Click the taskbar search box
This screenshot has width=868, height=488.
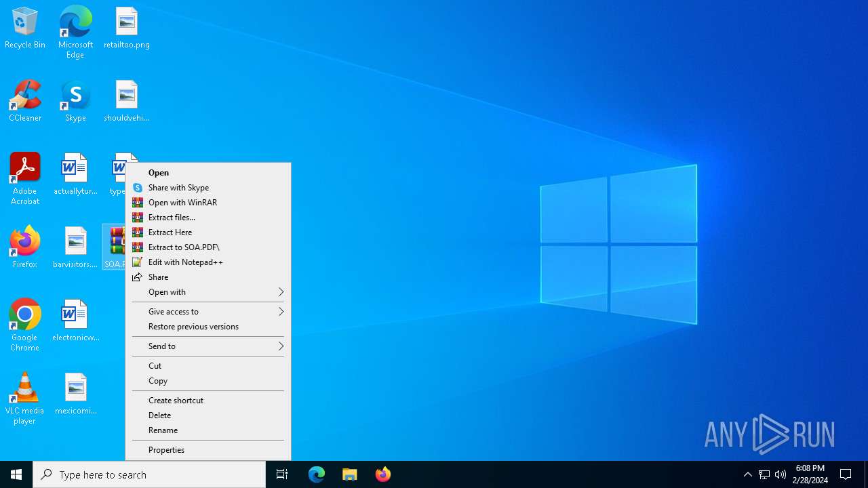149,474
